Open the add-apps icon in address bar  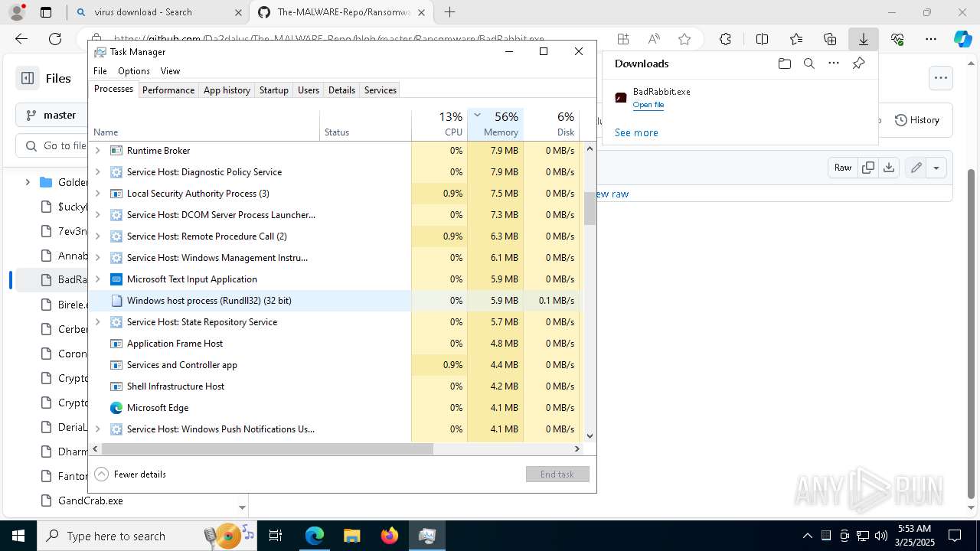click(x=623, y=39)
